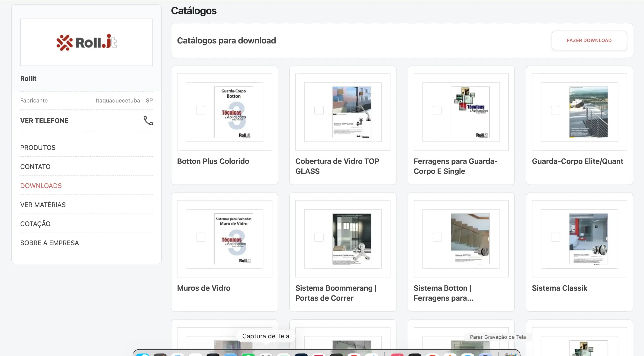Open SOBRE A EMPRESA page
The image size is (644, 356).
click(49, 243)
